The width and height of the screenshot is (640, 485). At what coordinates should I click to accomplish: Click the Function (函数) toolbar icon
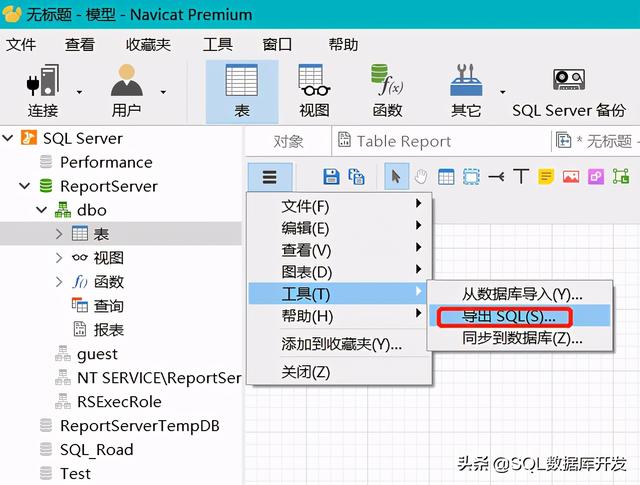pyautogui.click(x=387, y=91)
